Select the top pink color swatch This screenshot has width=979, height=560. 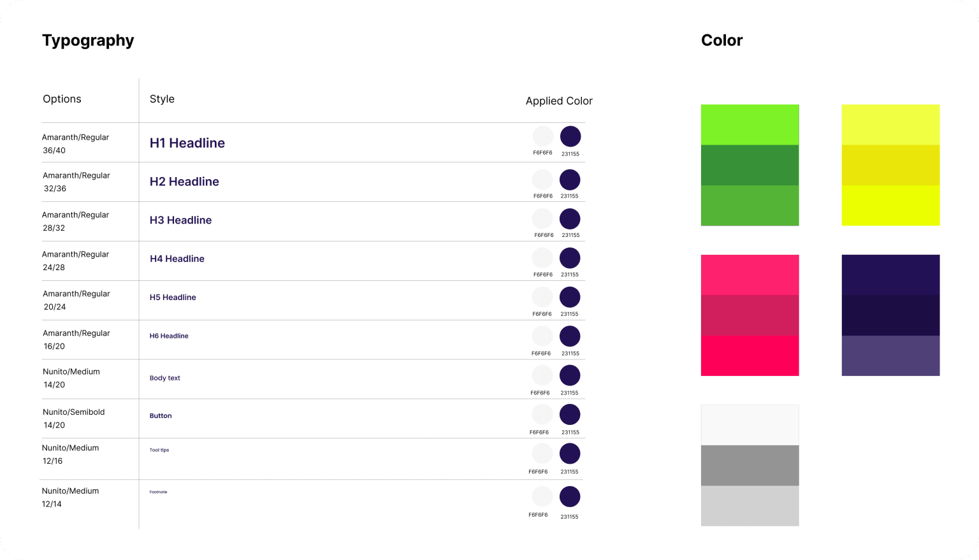[x=750, y=275]
